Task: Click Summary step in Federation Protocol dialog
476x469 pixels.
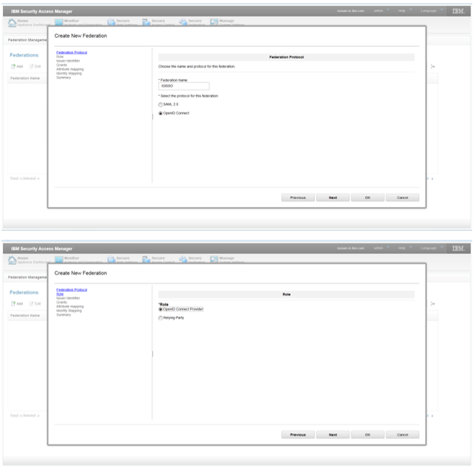Action: pyautogui.click(x=63, y=78)
